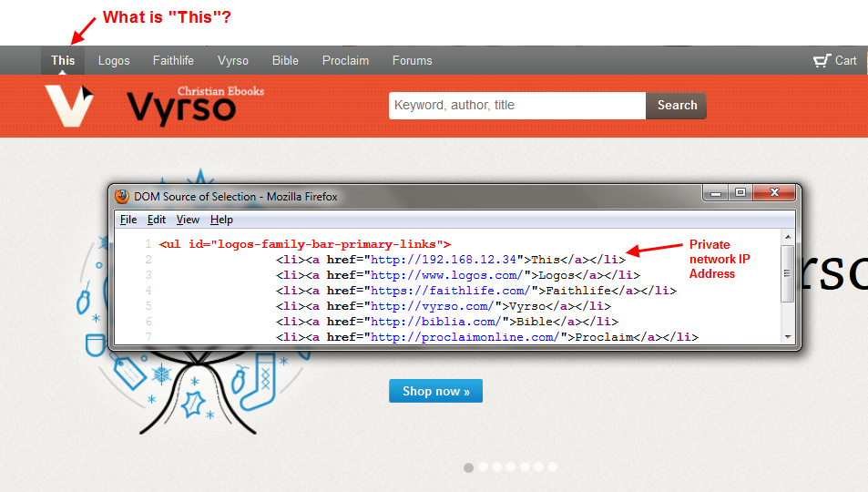Open View menu in DOM Source window
868x492 pixels.
tap(188, 220)
